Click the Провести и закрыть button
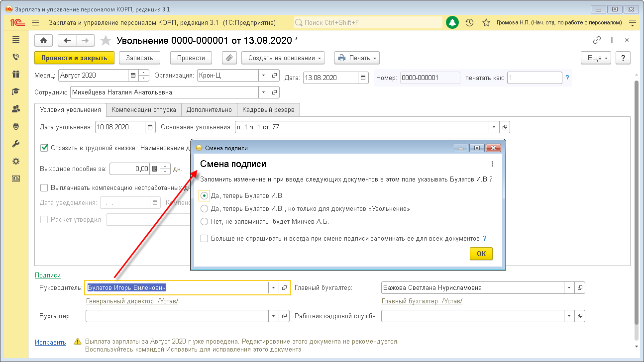Screen dimensions: 644x362 click(x=75, y=58)
